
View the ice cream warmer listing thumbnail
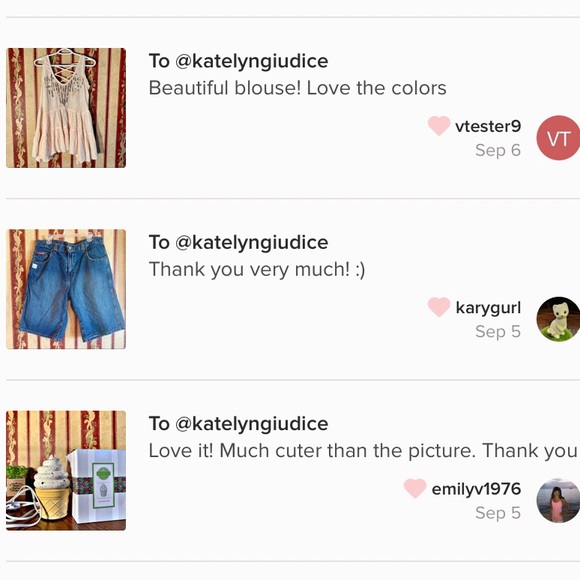point(66,470)
